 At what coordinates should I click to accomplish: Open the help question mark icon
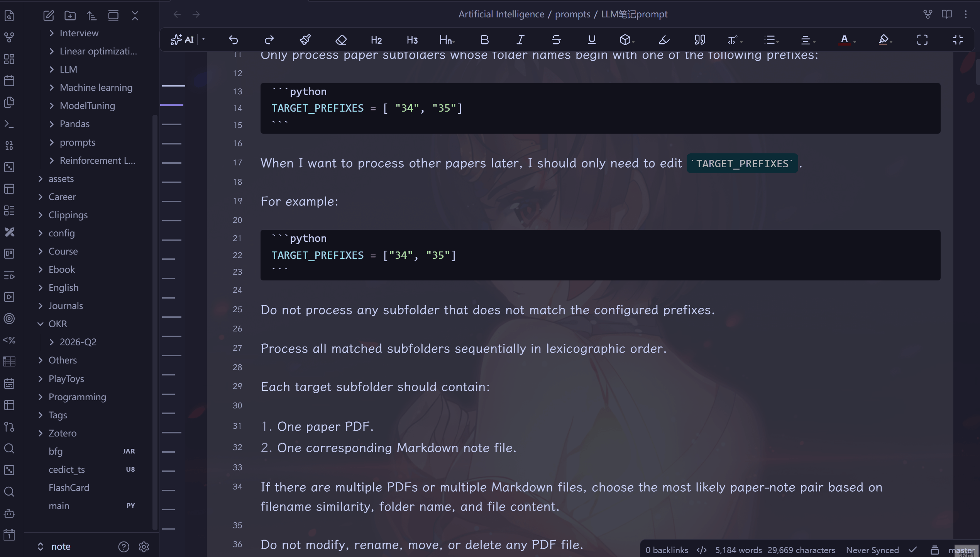pos(124,547)
